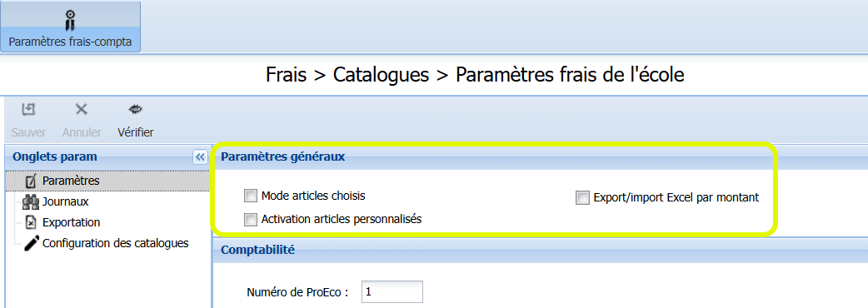The height and width of the screenshot is (308, 868).
Task: Click the Journaux binoculars icon
Action: (x=31, y=201)
